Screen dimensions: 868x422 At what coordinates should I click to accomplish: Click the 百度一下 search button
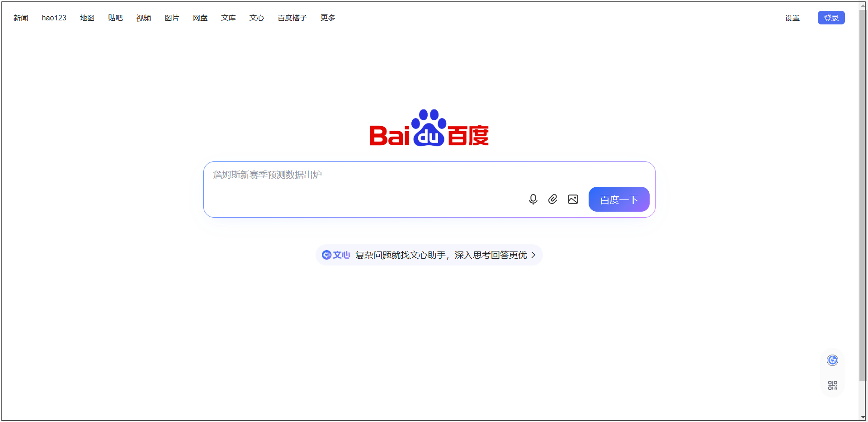619,199
